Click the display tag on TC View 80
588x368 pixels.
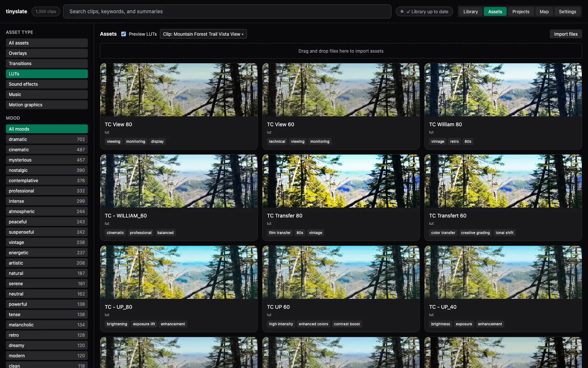pyautogui.click(x=157, y=142)
